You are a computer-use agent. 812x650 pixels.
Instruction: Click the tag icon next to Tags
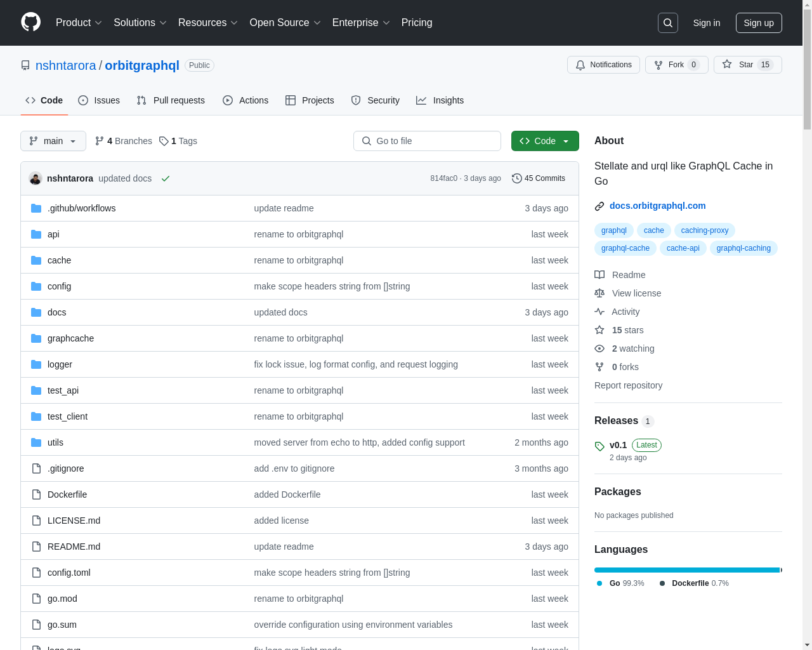(x=164, y=141)
